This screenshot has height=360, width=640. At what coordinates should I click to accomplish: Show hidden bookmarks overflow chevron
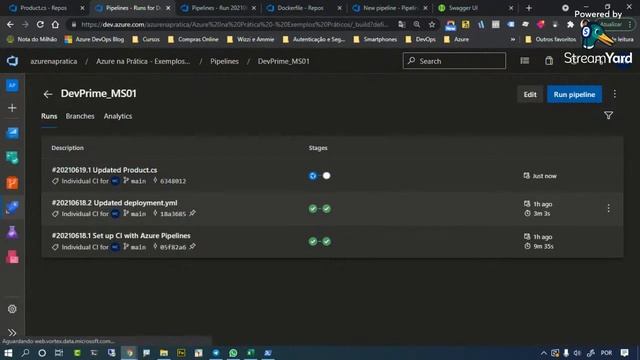[513, 39]
